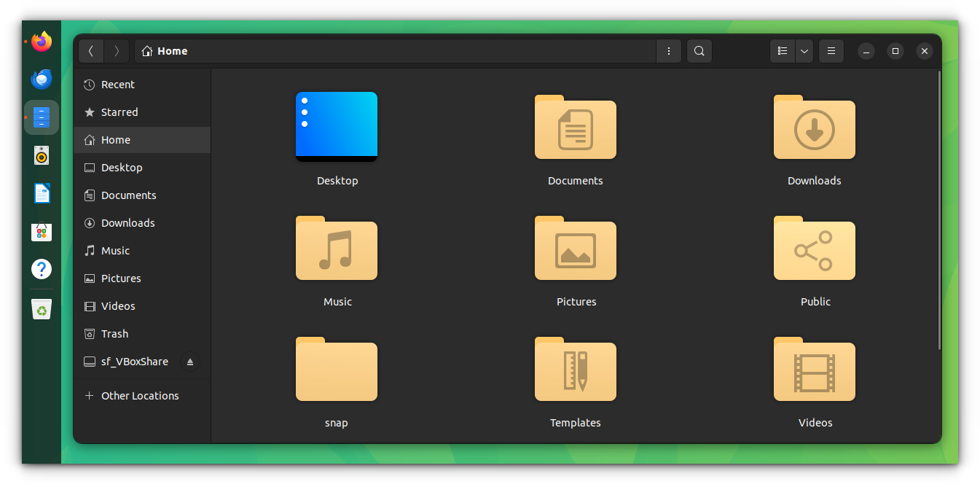Screen dimensions: 980x487
Task: Open the Search icon in the toolbar
Action: click(699, 50)
